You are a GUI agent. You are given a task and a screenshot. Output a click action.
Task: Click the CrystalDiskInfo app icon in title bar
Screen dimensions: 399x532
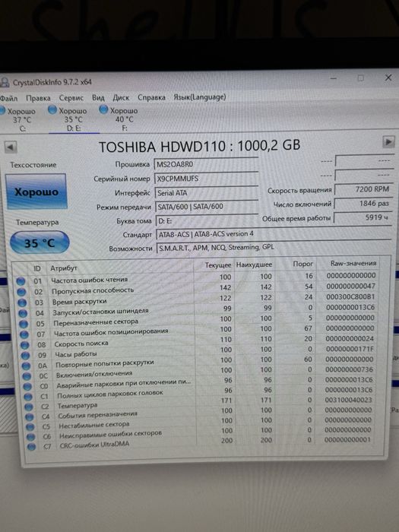[x=5, y=82]
